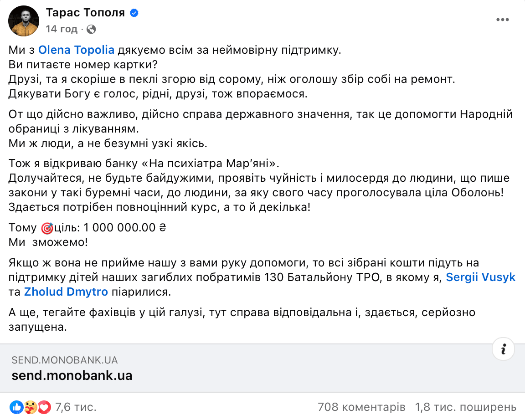Image resolution: width=525 pixels, height=420 pixels.
Task: Click the blue Like reaction icon
Action: click(x=16, y=406)
